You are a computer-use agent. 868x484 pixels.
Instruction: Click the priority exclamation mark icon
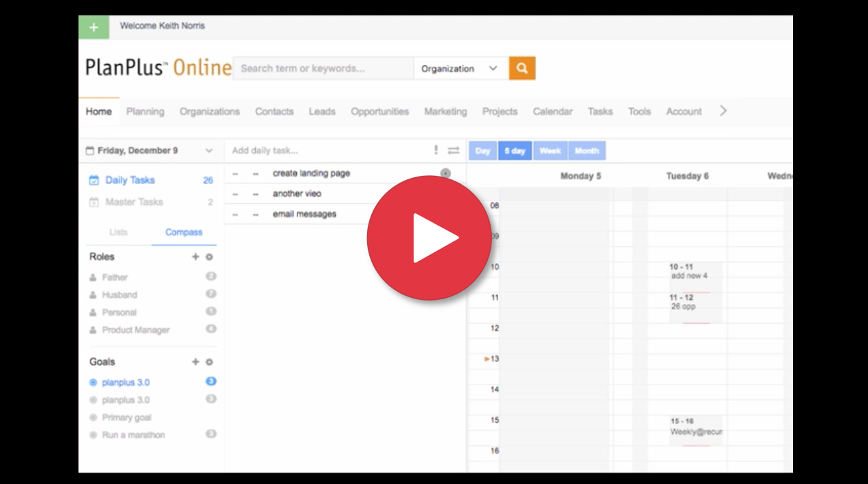pos(436,151)
